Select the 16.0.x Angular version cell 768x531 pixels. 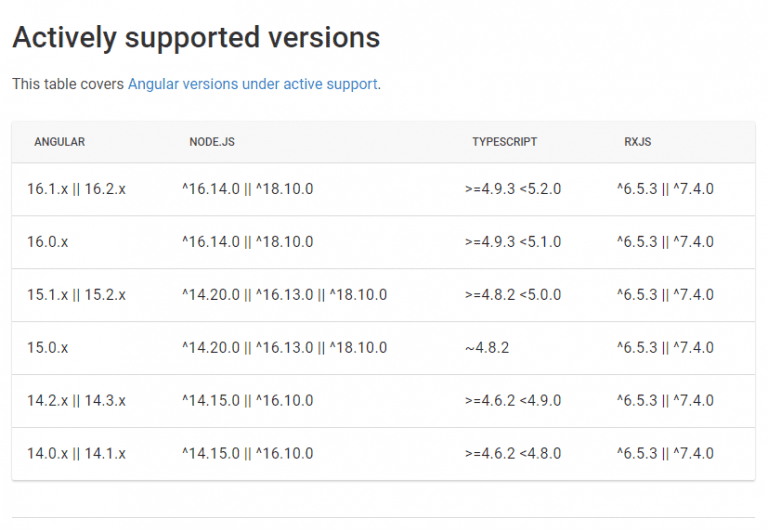tap(48, 242)
